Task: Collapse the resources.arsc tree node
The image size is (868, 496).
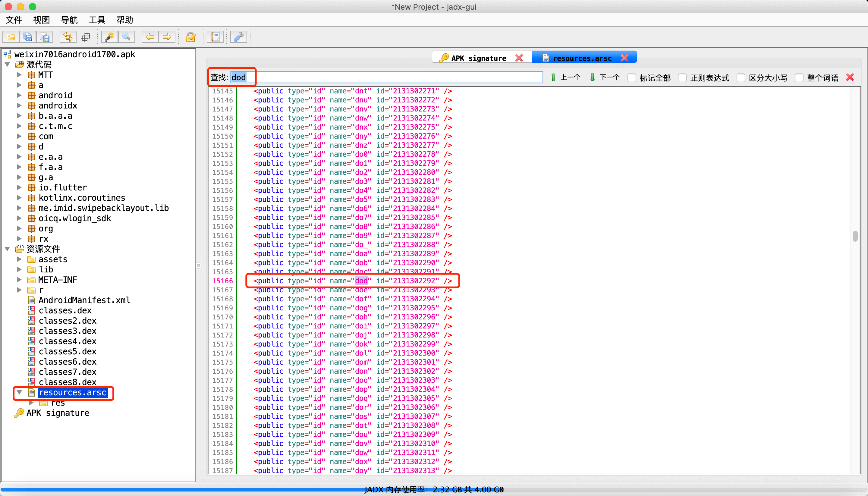Action: [x=19, y=392]
